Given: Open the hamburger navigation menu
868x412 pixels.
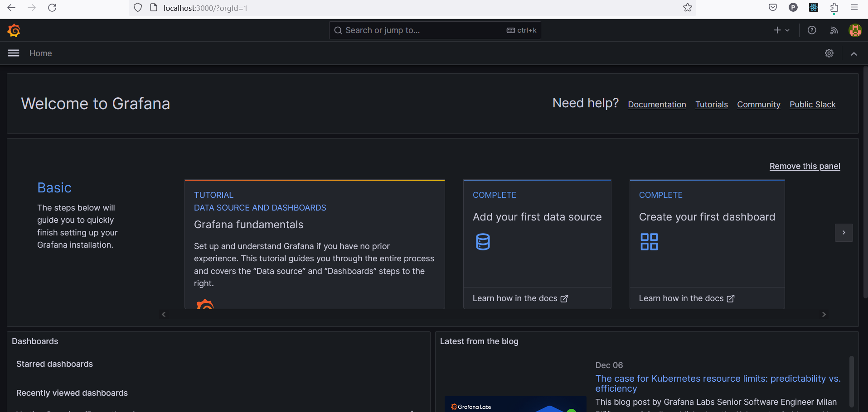Looking at the screenshot, I should pos(14,53).
